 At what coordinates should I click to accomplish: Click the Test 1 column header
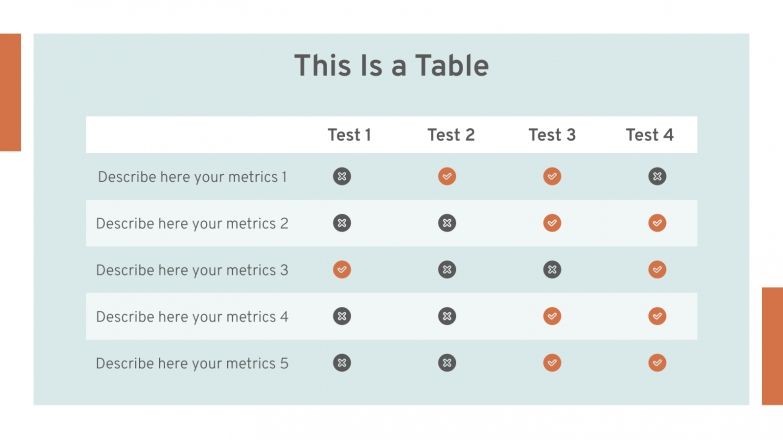(349, 135)
